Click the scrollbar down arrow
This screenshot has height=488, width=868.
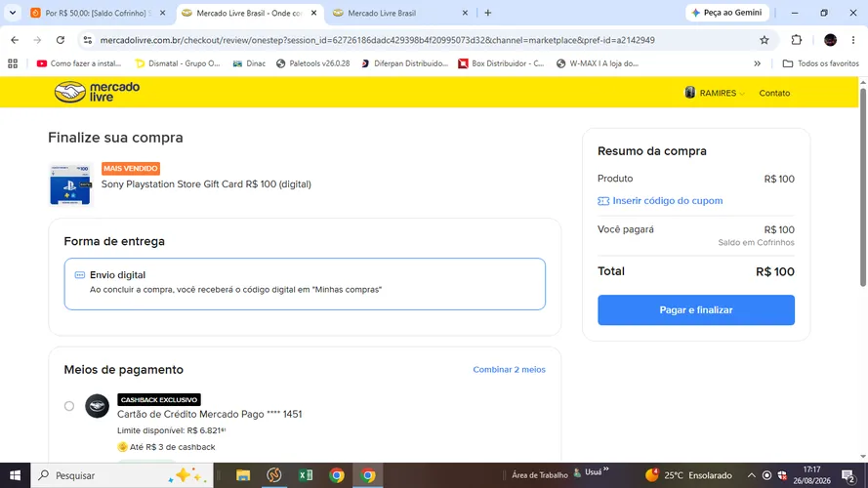coord(863,457)
